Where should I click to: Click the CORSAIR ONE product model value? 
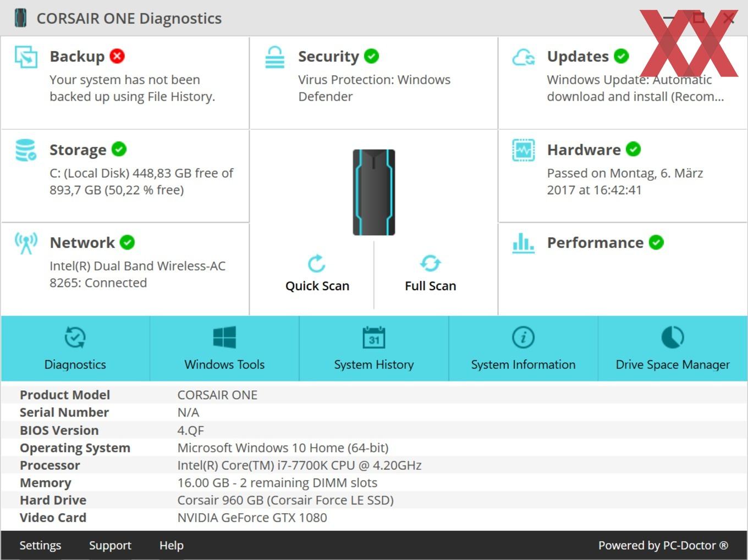click(217, 395)
